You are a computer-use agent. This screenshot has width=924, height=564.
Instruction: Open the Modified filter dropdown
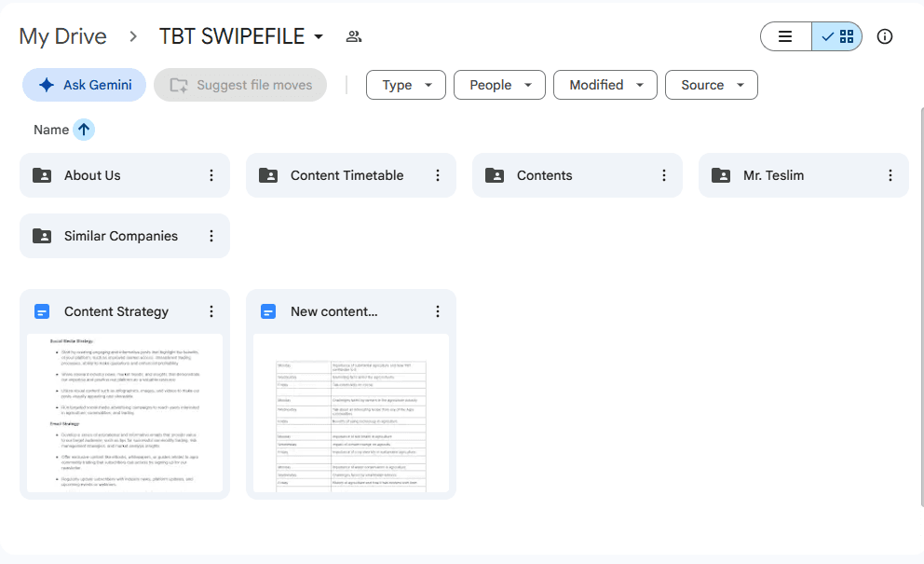click(605, 85)
